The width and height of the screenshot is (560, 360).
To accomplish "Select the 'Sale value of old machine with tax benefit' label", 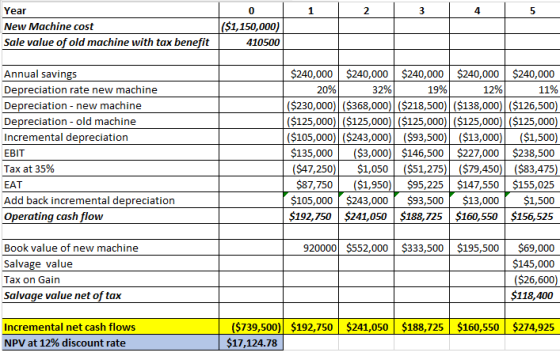I will click(106, 42).
